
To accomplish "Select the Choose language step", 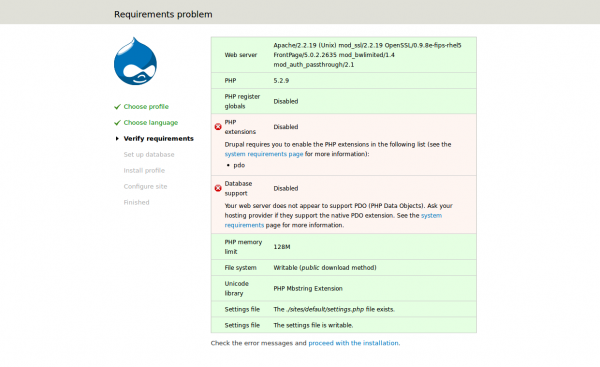I will [151, 123].
